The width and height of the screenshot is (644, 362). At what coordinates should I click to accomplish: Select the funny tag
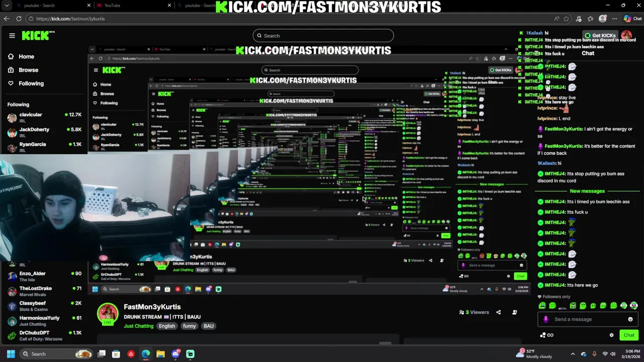pyautogui.click(x=189, y=326)
